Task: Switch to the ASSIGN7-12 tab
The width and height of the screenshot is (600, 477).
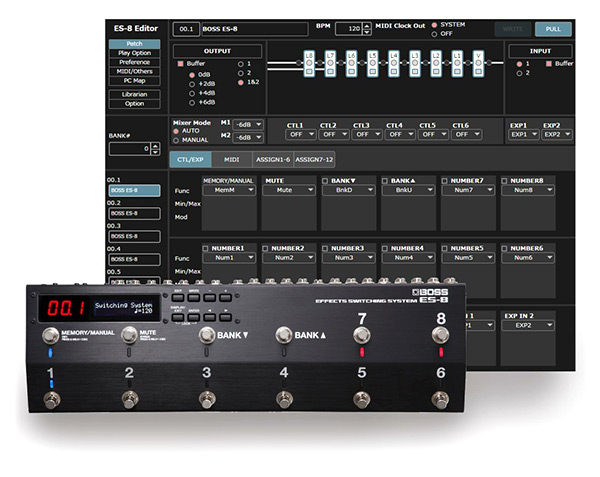Action: coord(314,160)
